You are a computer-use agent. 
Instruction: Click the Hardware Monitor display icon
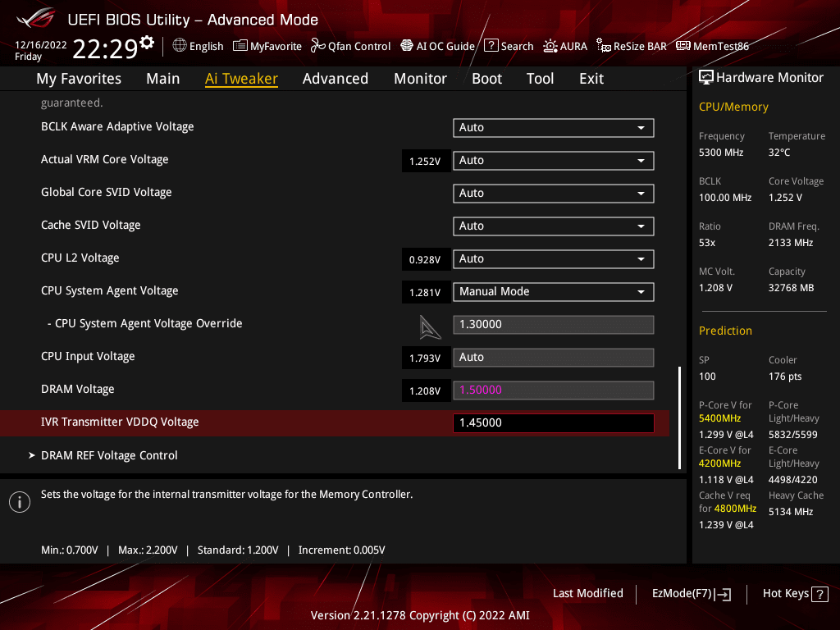coord(706,78)
